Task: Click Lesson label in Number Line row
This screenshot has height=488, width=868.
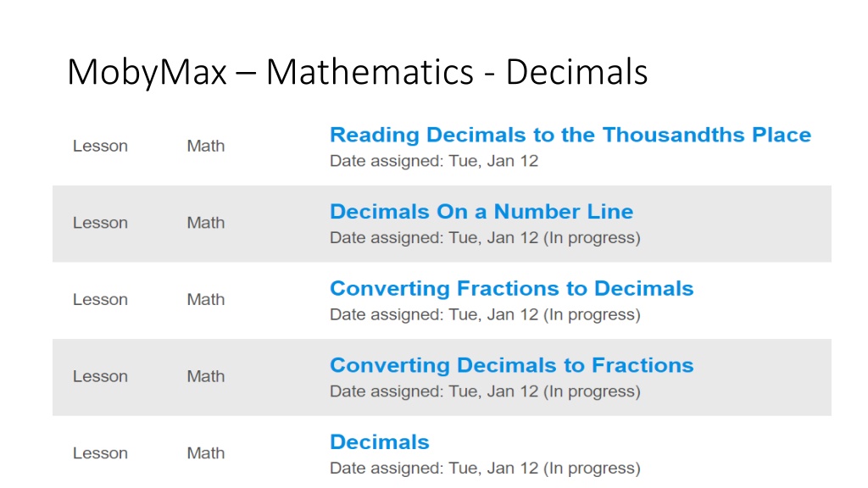Action: click(100, 223)
